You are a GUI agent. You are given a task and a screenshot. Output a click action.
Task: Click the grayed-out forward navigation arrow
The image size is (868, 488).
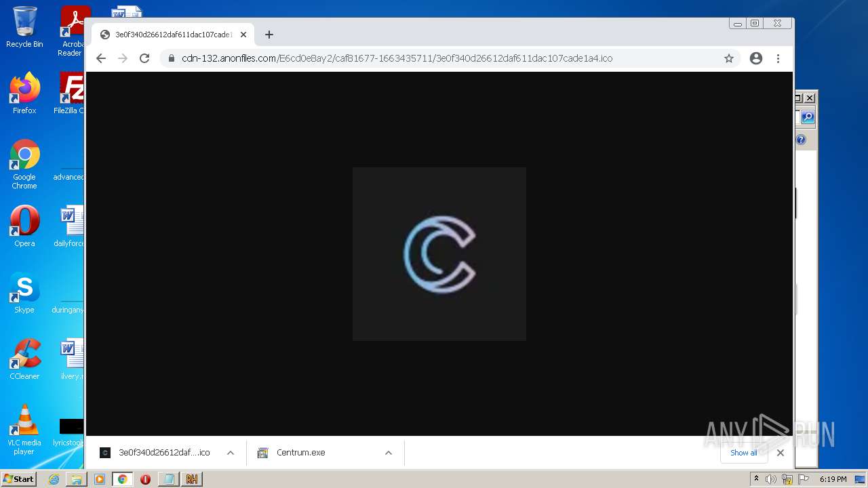(x=123, y=58)
